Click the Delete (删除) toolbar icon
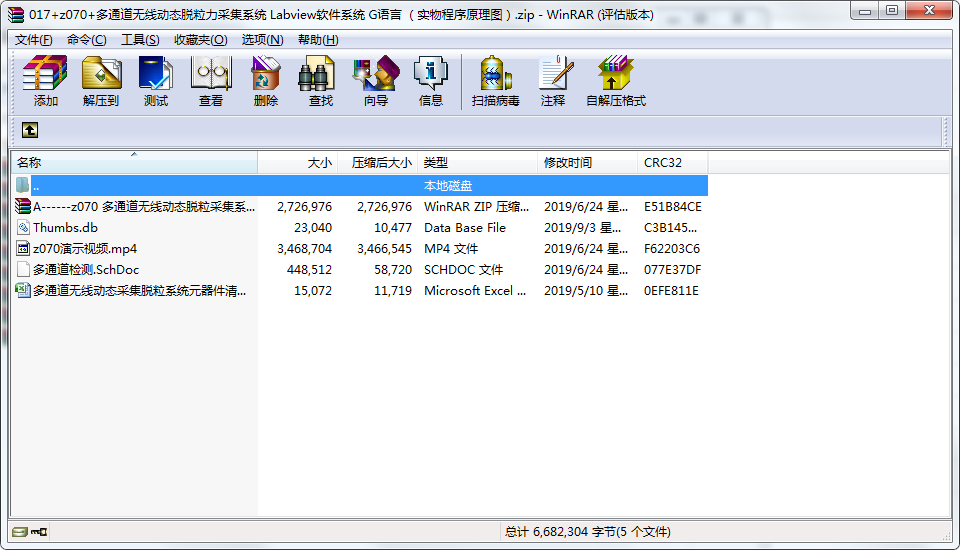 (x=266, y=81)
